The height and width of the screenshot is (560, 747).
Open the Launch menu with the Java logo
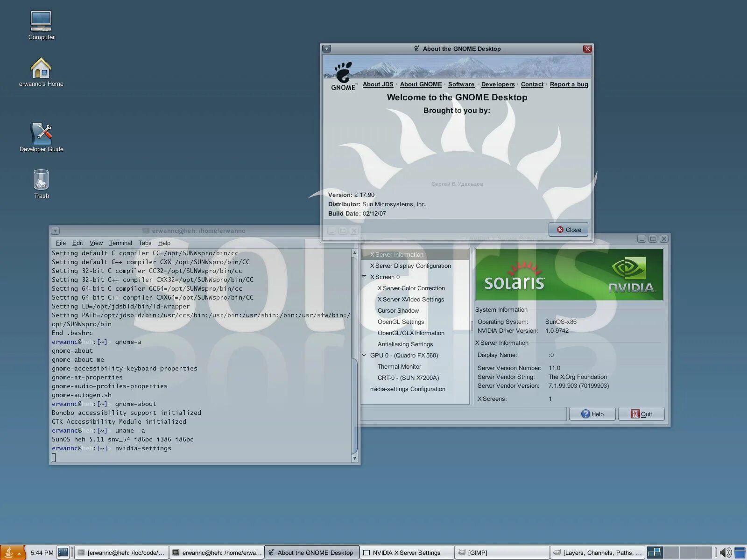tap(13, 553)
